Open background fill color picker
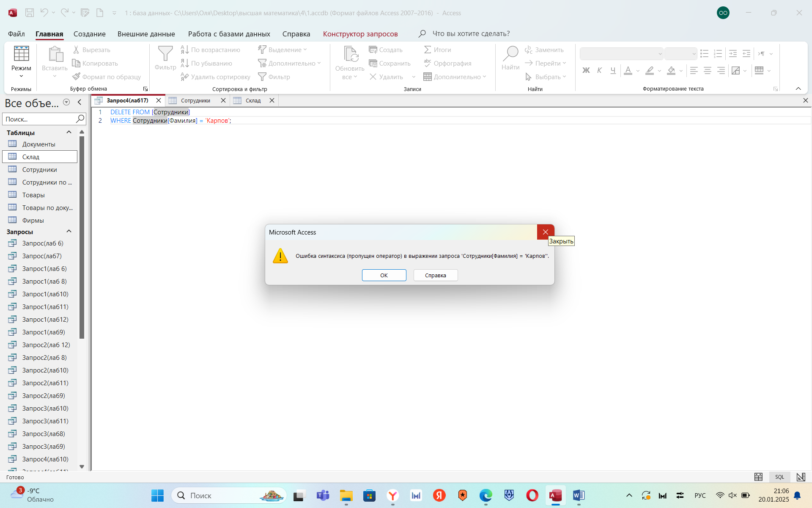The height and width of the screenshot is (508, 812). [x=671, y=70]
